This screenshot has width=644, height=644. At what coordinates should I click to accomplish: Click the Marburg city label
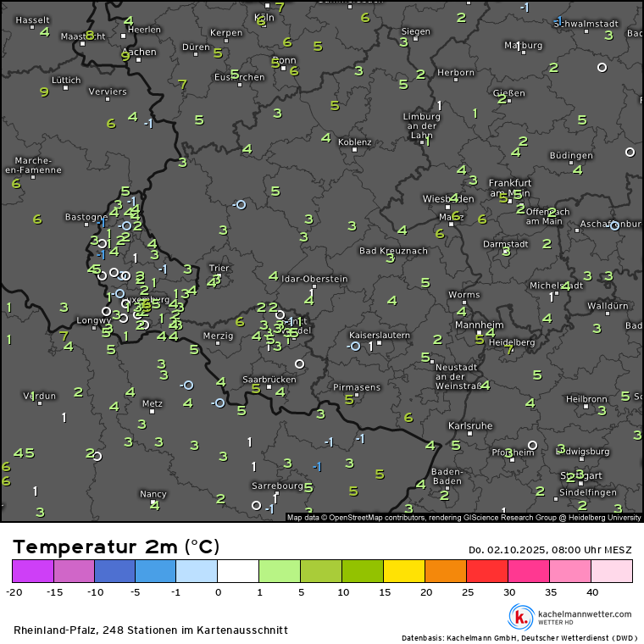click(x=524, y=45)
